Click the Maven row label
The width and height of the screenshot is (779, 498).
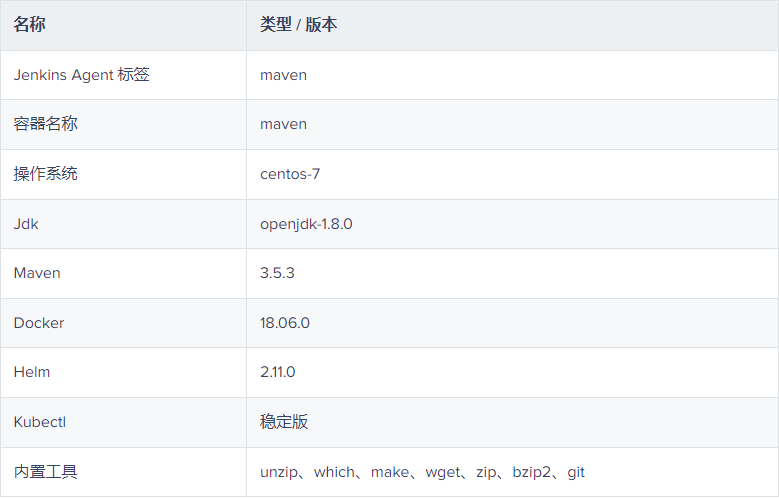click(x=37, y=273)
